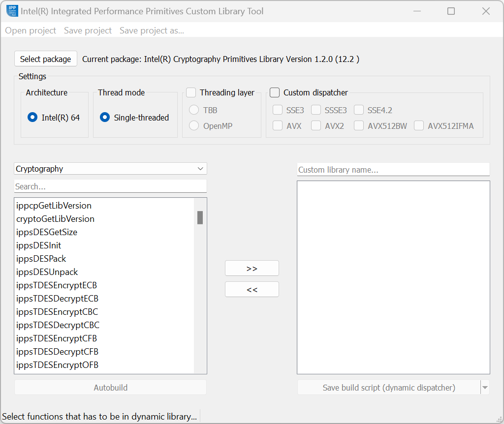504x424 pixels.
Task: Open project from the menu bar
Action: pos(31,30)
